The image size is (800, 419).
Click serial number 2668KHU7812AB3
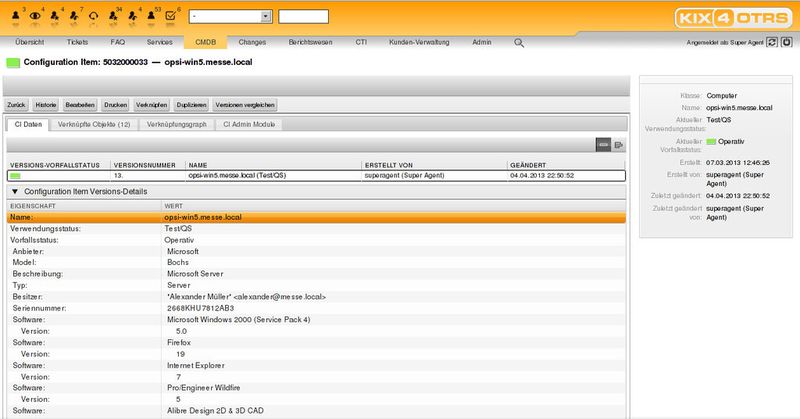pos(201,308)
